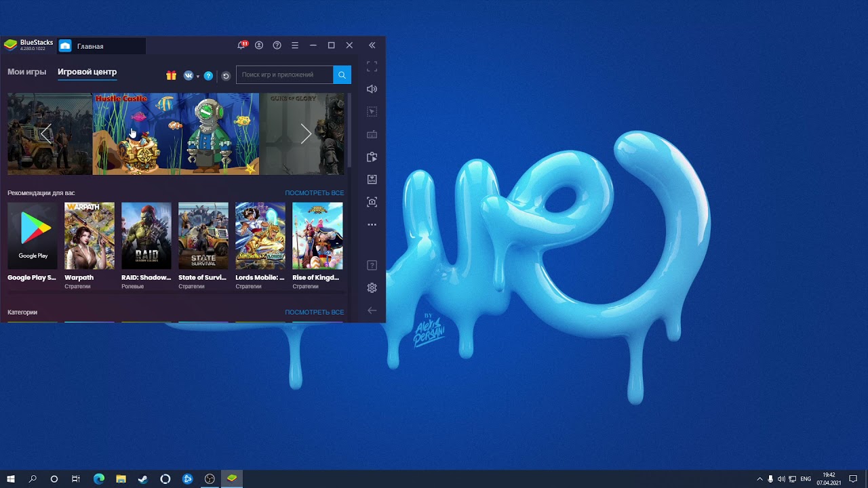868x488 pixels.
Task: Select the Игровой центр tab
Action: pos(87,72)
